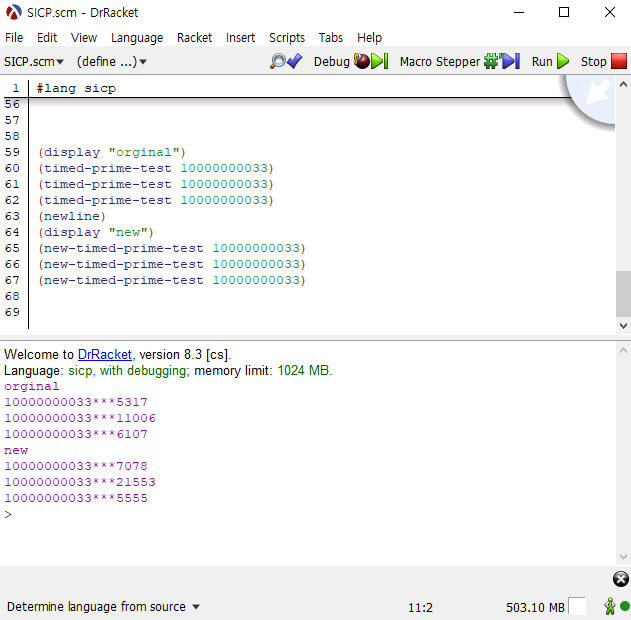Viewport: 631px width, 620px height.
Task: Open the Scripts menu
Action: (287, 37)
